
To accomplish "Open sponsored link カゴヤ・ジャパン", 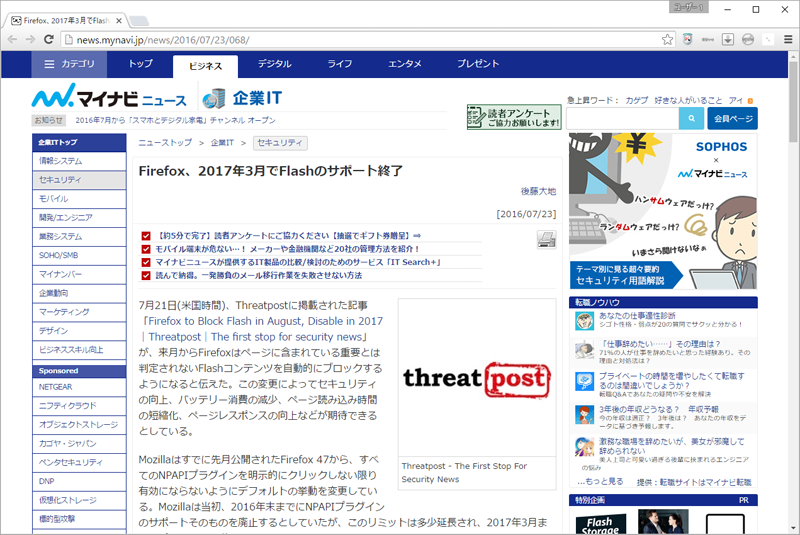I will 79,444.
